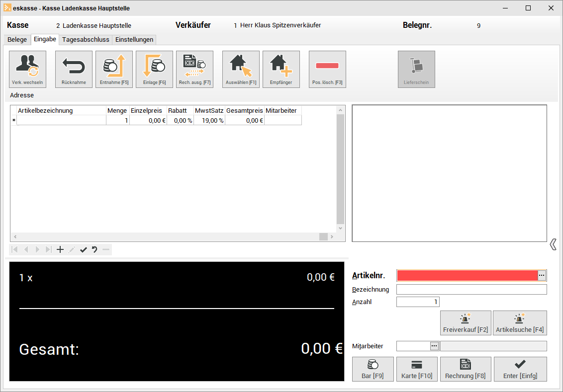The height and width of the screenshot is (392, 563).
Task: Click the Mitarbeiter code field
Action: coord(413,346)
